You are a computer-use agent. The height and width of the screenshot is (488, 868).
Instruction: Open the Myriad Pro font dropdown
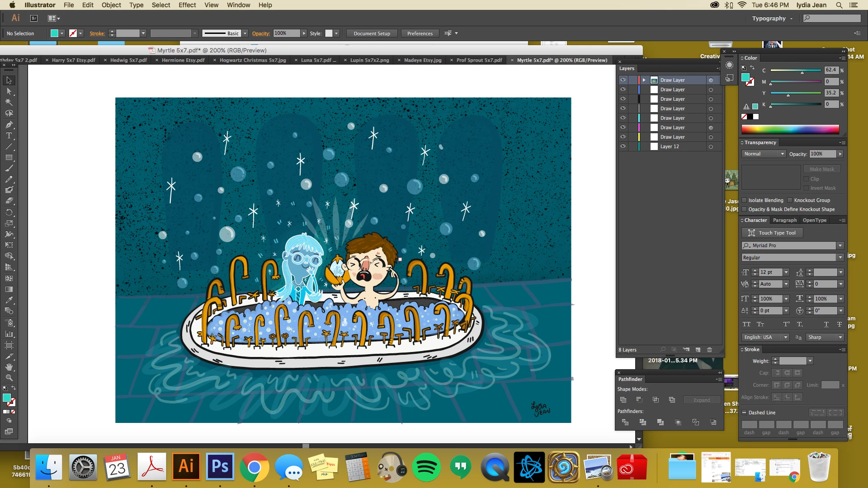pos(840,245)
